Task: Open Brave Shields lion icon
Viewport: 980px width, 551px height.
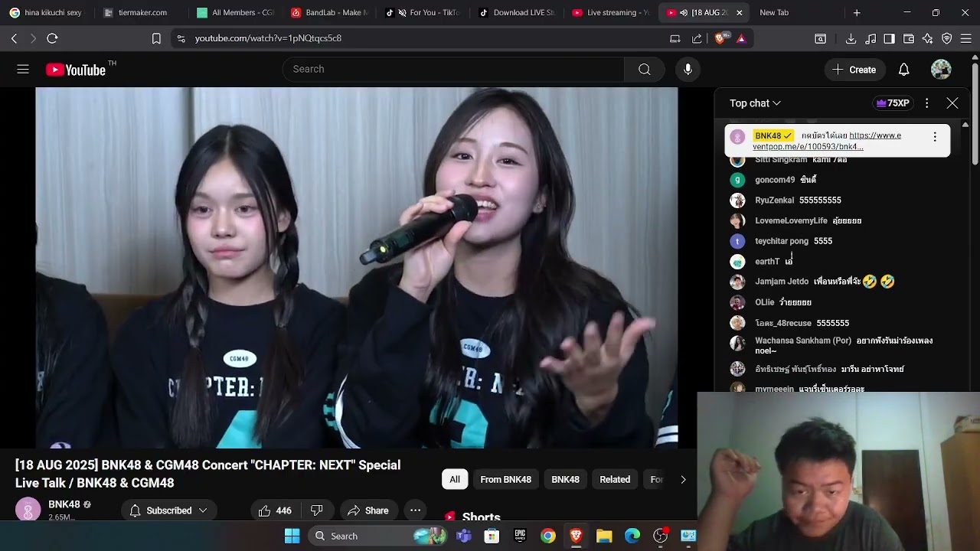Action: point(720,38)
